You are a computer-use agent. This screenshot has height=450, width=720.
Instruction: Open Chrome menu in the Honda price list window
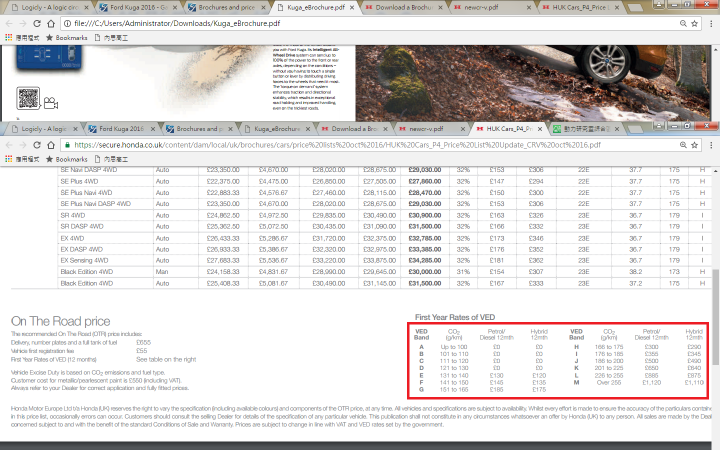(711, 145)
